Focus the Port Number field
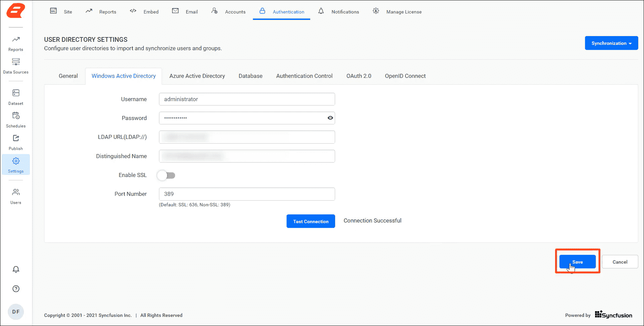Screen dimensions: 644x326 [247, 194]
